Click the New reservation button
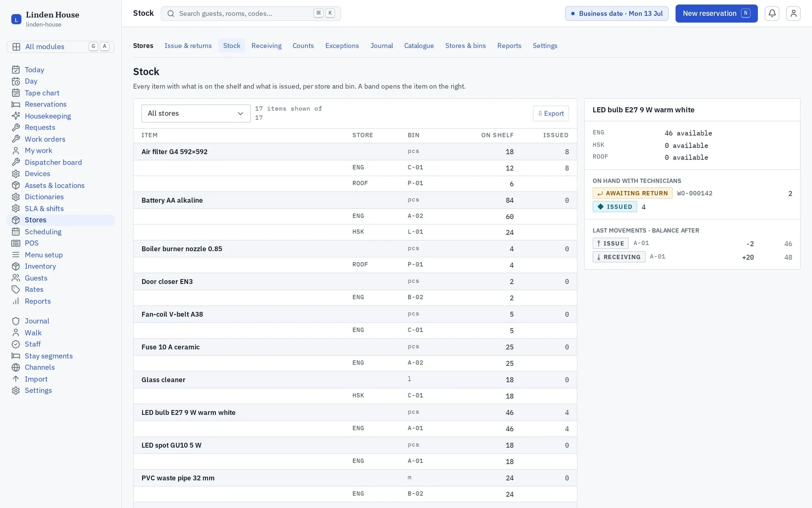The width and height of the screenshot is (812, 508). click(716, 13)
